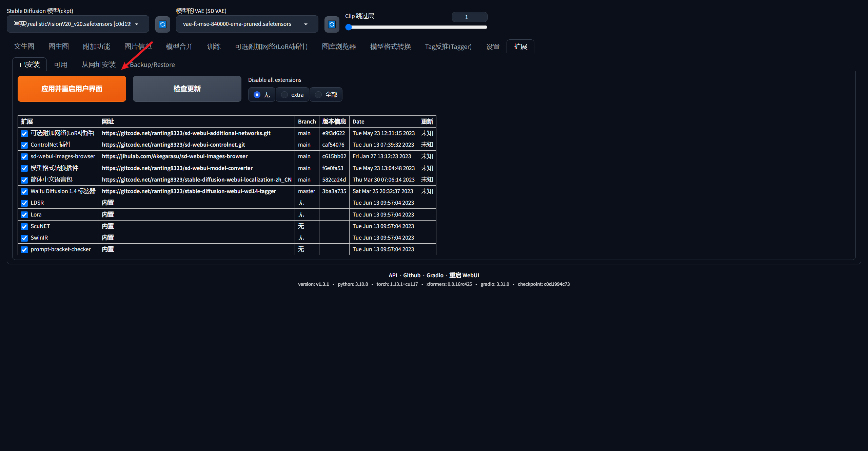Select the extra radio option
Screen dimensions: 868x451
284,95
